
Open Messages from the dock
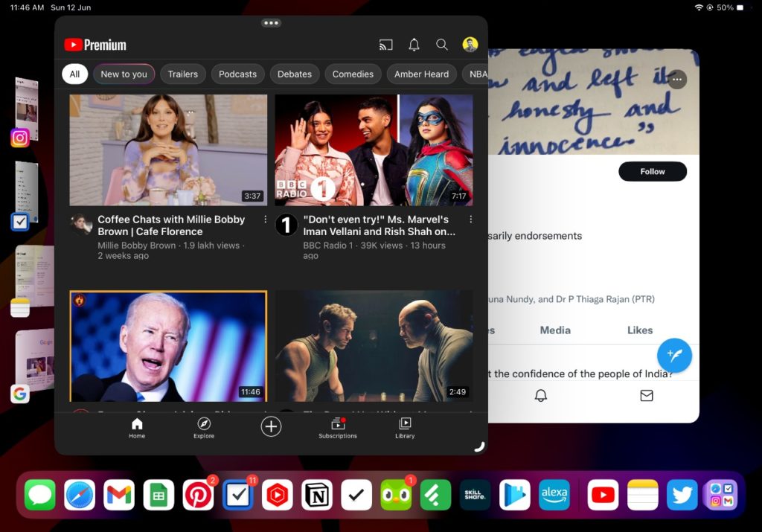click(40, 495)
